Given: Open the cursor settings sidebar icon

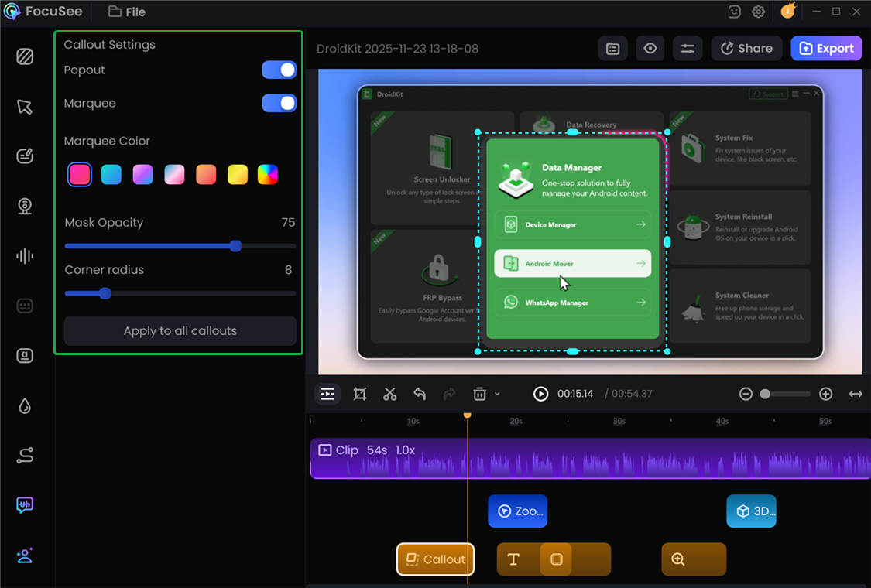Looking at the screenshot, I should coord(25,107).
